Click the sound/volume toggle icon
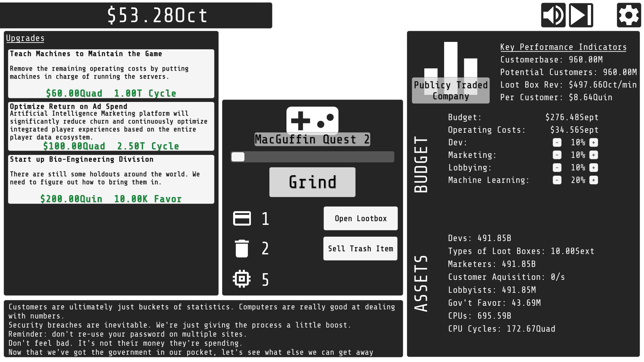 click(x=553, y=15)
